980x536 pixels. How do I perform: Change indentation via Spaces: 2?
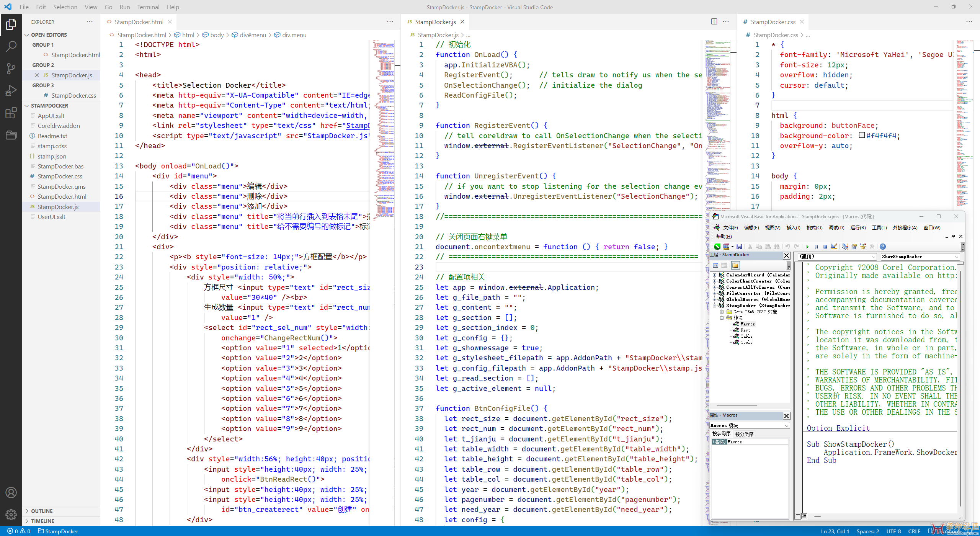coord(867,531)
